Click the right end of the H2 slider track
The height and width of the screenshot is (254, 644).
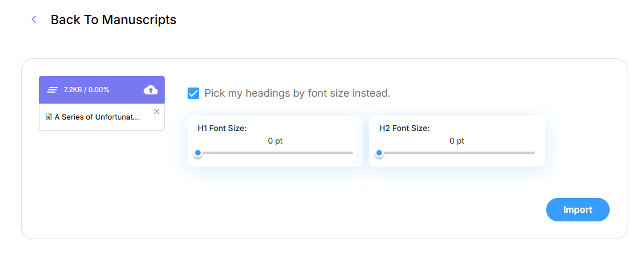[x=533, y=153]
